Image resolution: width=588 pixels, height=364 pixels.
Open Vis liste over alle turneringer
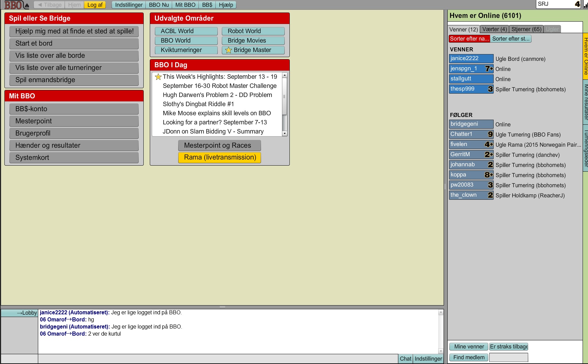click(74, 68)
